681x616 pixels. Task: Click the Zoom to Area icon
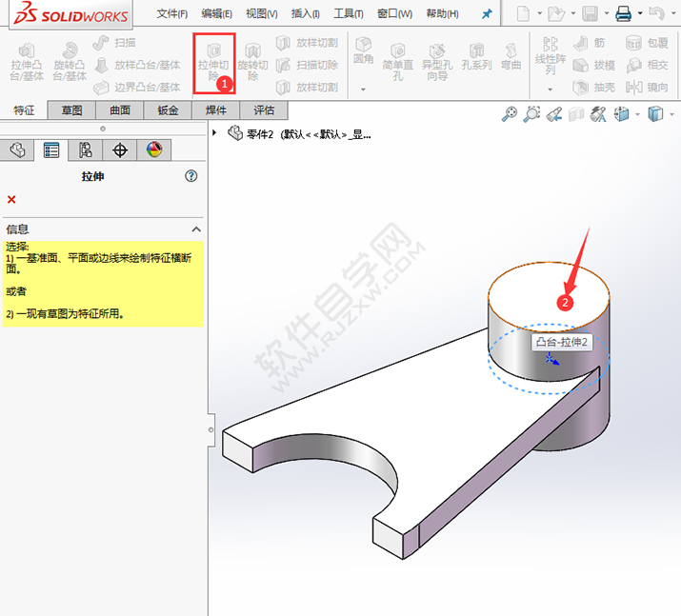tap(531, 114)
